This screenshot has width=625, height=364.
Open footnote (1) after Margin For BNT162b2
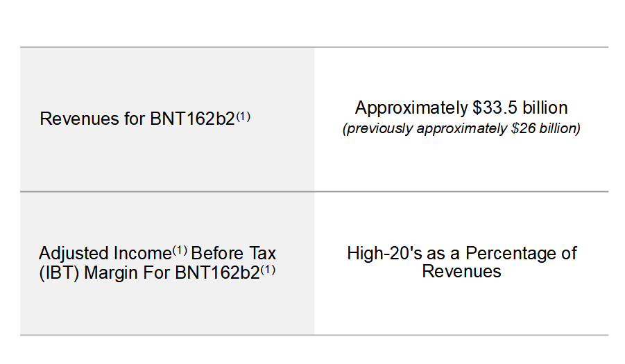[x=268, y=270]
